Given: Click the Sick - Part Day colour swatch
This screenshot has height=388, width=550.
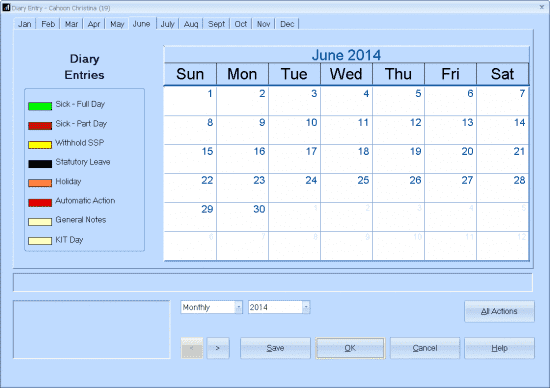Looking at the screenshot, I should pyautogui.click(x=40, y=126).
